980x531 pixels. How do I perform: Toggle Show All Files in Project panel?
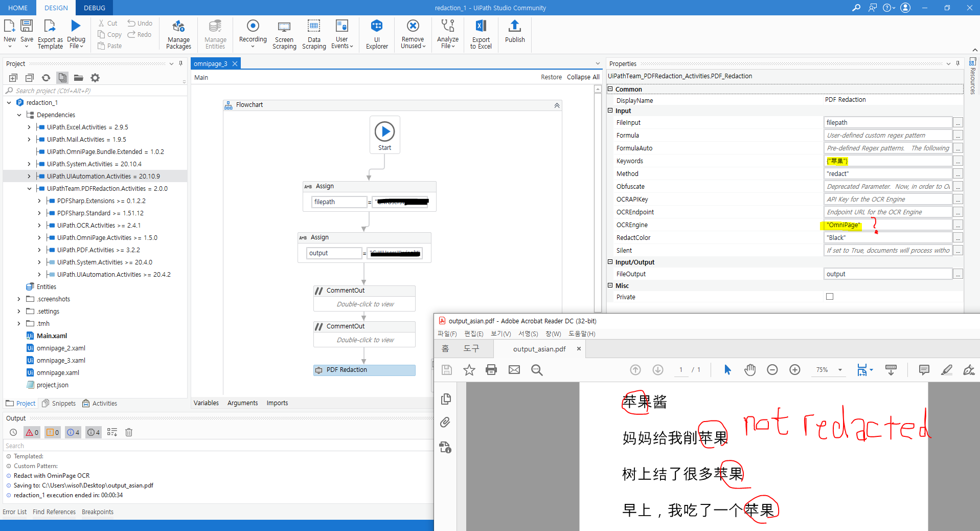pos(62,78)
